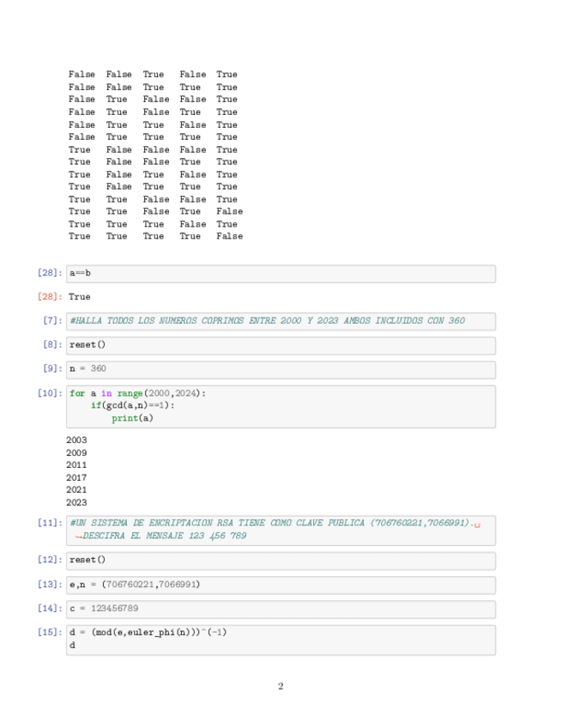Click the [10]: input prompt label
The width and height of the screenshot is (562, 728).
(50, 393)
